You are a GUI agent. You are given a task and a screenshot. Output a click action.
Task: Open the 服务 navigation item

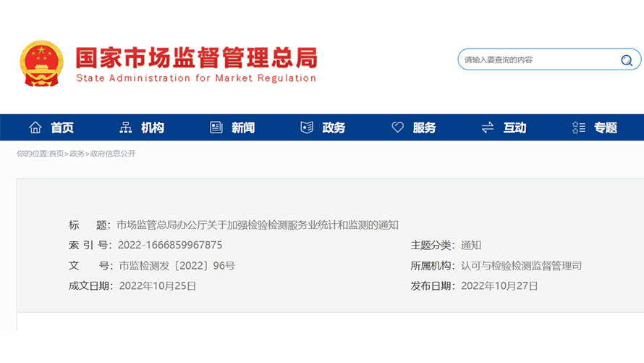(x=424, y=128)
